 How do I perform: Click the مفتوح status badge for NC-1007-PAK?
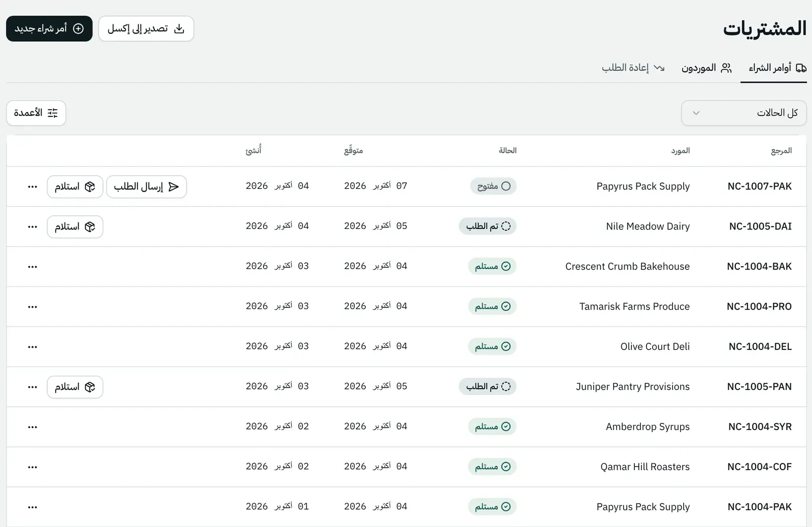[x=493, y=186]
